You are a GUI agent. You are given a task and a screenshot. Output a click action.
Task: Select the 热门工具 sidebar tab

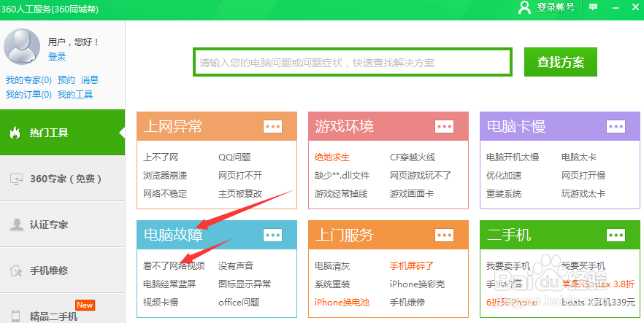63,133
